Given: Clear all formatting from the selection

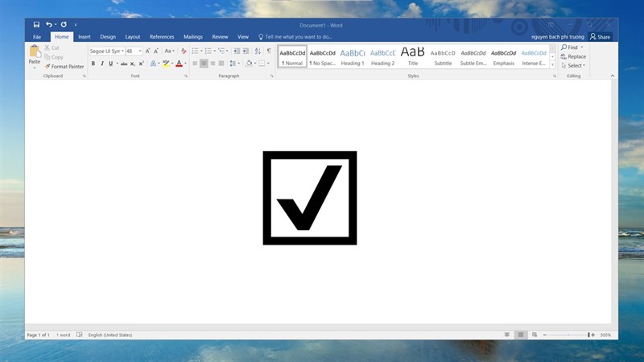Looking at the screenshot, I should 184,51.
